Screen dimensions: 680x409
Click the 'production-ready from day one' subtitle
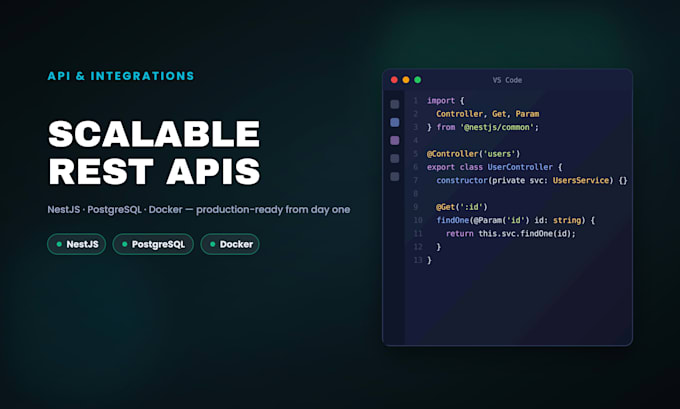click(x=273, y=209)
